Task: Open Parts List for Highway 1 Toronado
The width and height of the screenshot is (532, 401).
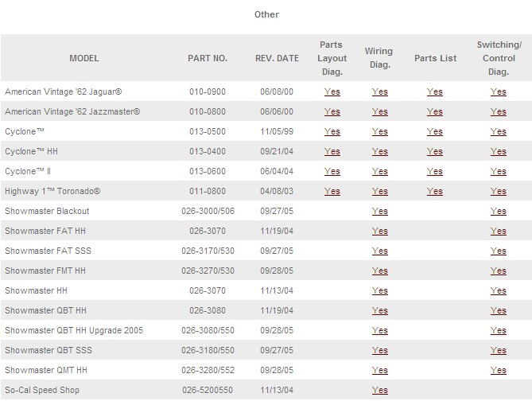Action: pos(434,191)
